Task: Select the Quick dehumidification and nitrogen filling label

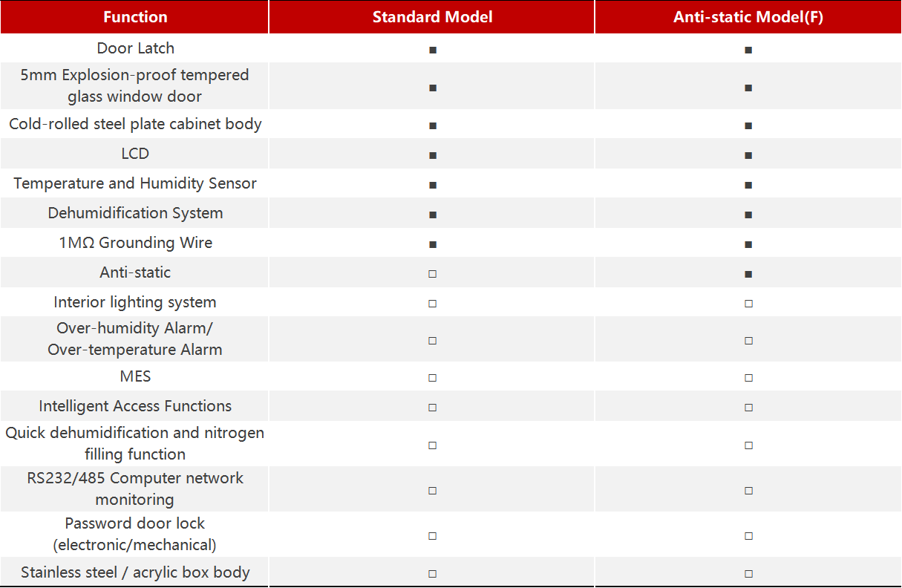Action: click(135, 443)
